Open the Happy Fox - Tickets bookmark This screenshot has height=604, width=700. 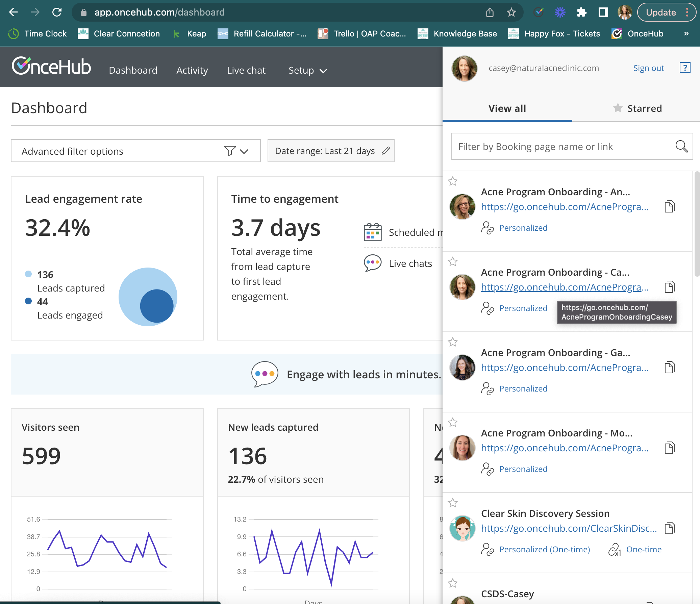(554, 33)
